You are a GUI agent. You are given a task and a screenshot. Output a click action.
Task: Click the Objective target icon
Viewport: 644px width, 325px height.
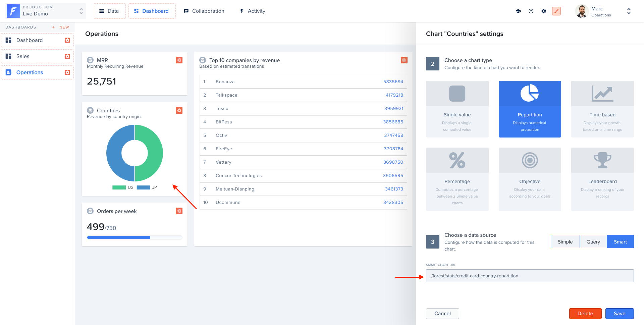530,160
